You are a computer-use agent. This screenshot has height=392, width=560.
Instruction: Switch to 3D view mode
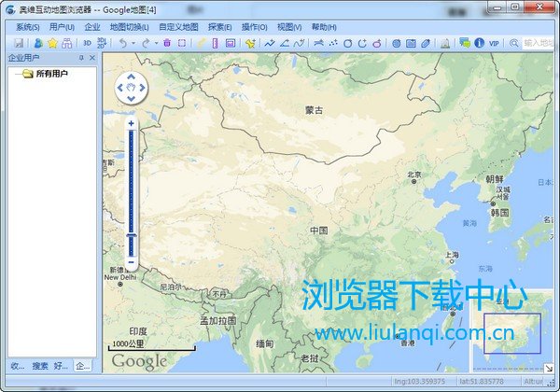(87, 43)
